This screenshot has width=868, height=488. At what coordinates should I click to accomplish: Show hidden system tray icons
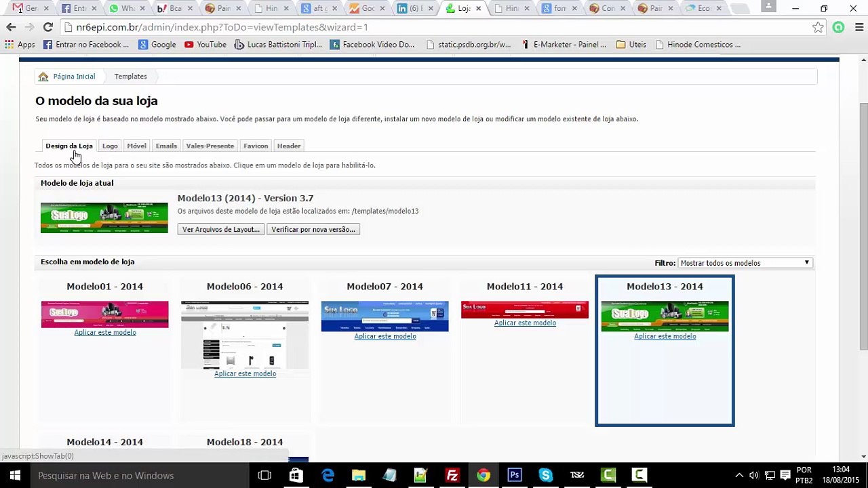(738, 475)
